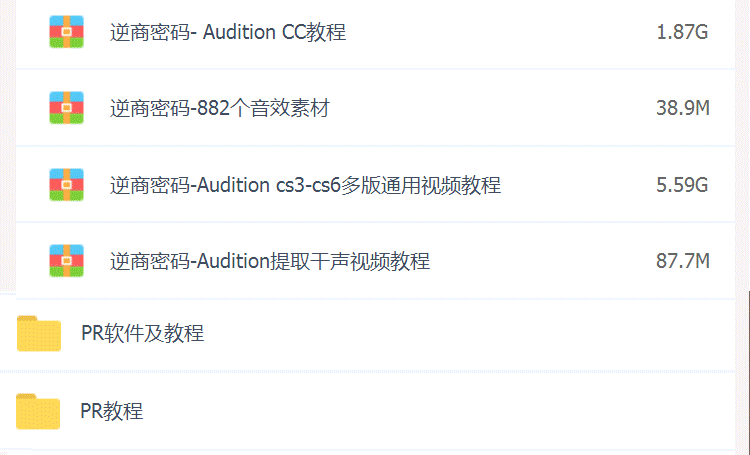Screen dimensions: 750x455
Task: Click the 87.7M file size label
Action: click(682, 262)
